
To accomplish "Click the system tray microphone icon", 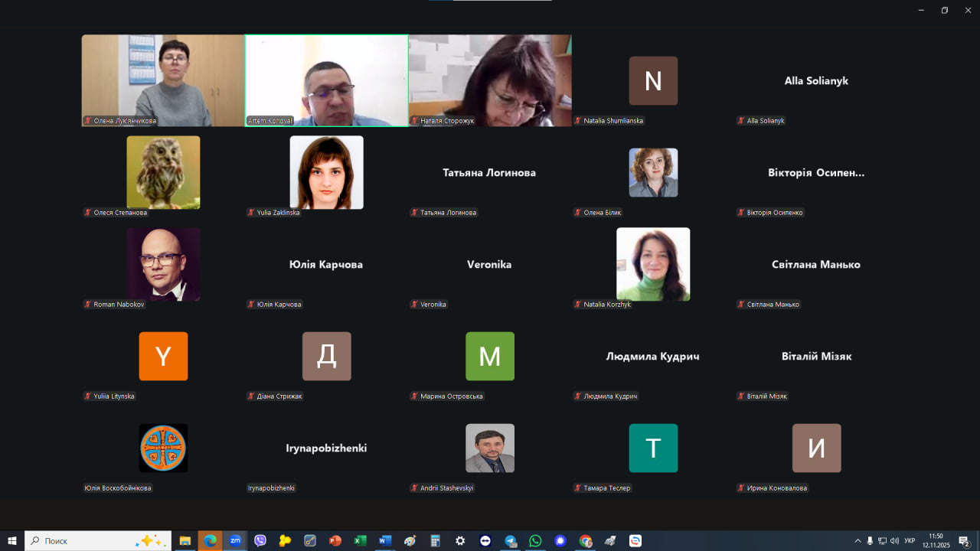I will tap(870, 540).
